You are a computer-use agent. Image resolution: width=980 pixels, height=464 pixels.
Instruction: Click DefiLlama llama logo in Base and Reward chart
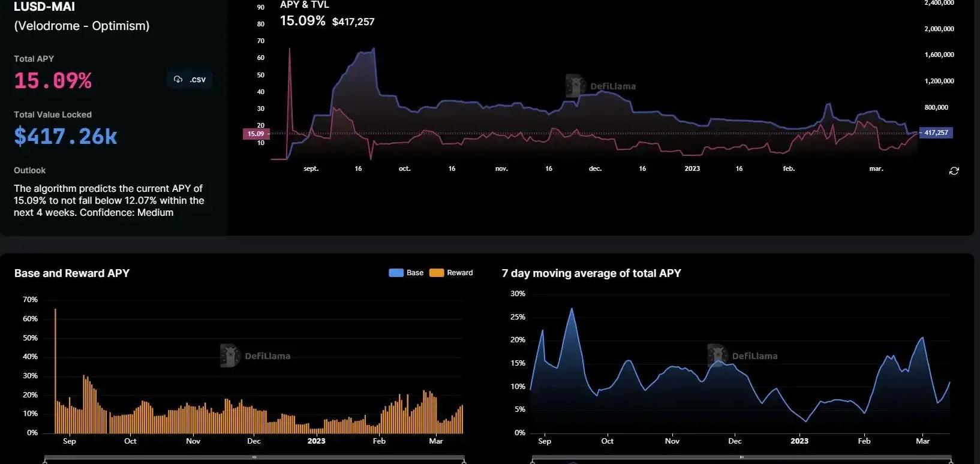[x=230, y=355]
